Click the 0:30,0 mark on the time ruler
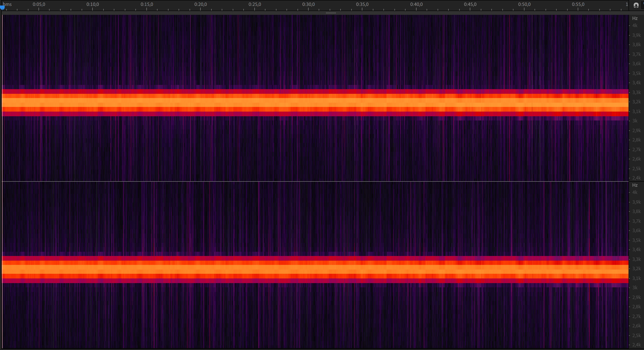Viewport: 644px width, 350px height. (308, 4)
